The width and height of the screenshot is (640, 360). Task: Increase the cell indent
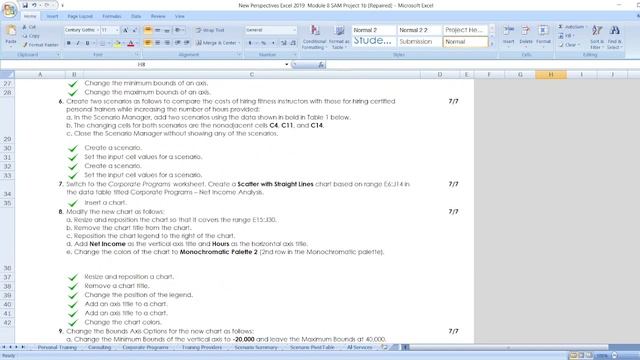[x=187, y=43]
